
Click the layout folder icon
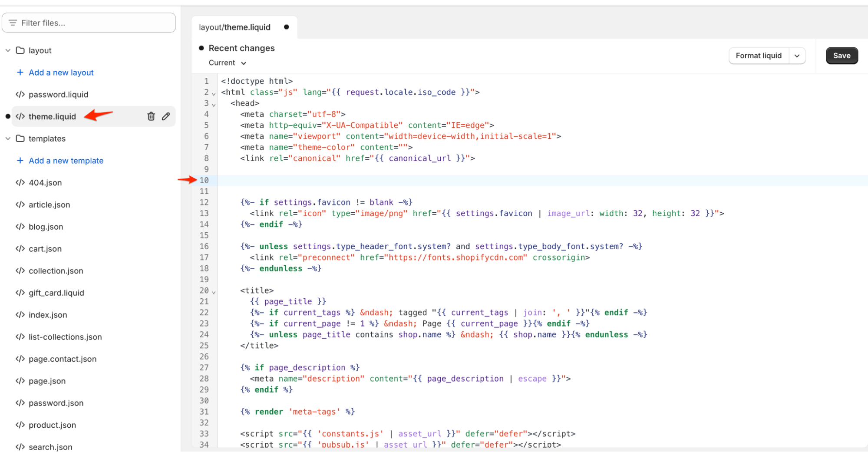pyautogui.click(x=20, y=50)
